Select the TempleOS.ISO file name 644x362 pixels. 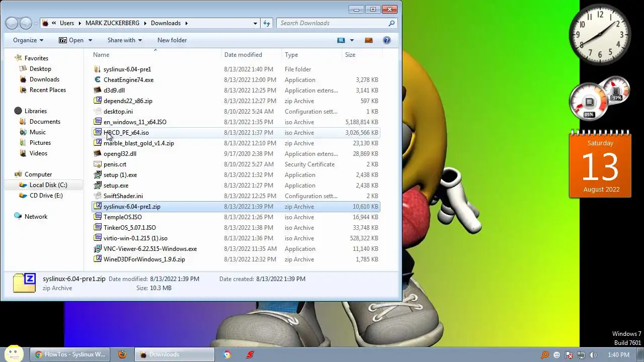click(x=123, y=217)
